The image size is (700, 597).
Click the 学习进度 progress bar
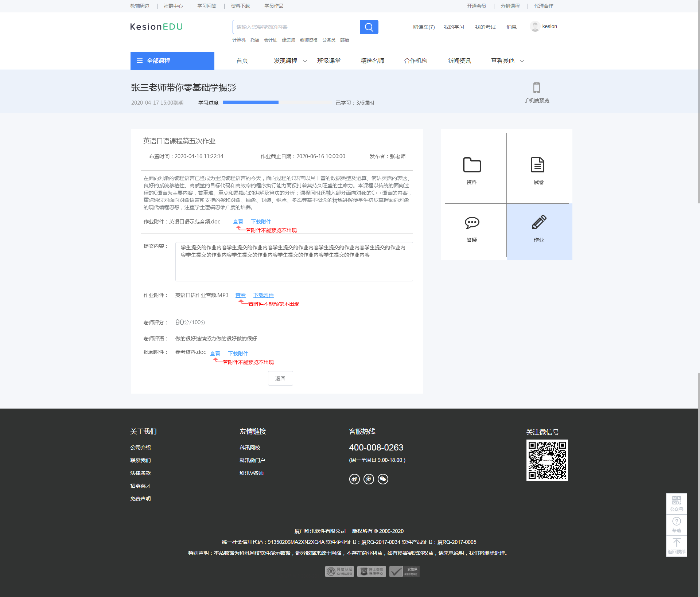coord(277,103)
